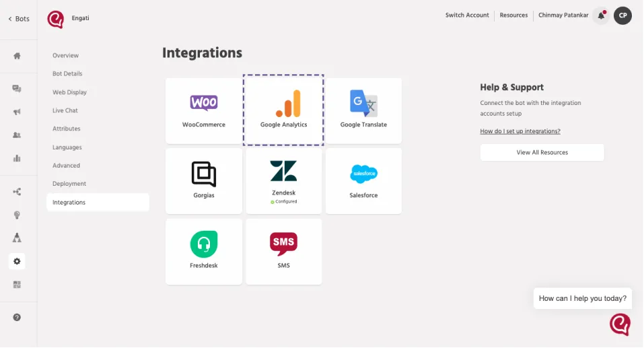Select the Google Translate integration card
This screenshot has width=644, height=348.
(x=363, y=111)
